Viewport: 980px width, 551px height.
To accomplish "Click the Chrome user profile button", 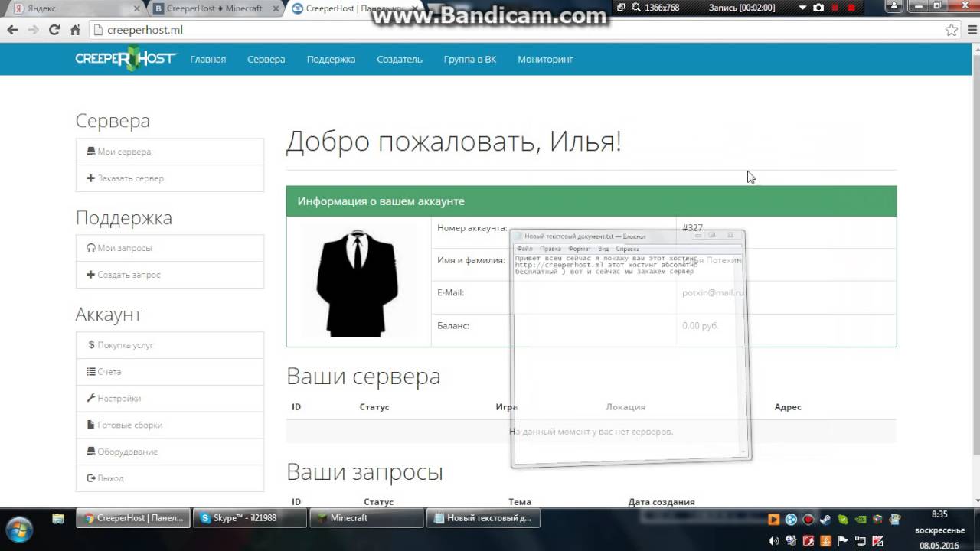I will pyautogui.click(x=896, y=5).
